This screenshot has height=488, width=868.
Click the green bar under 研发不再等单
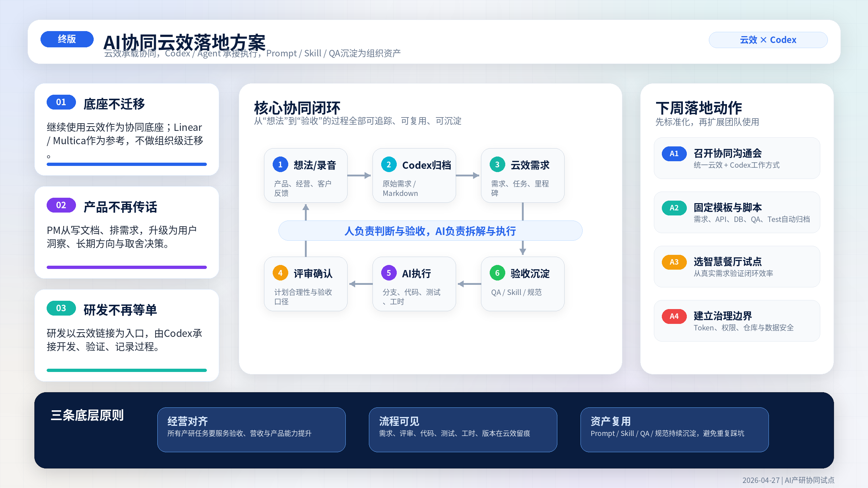pos(127,371)
